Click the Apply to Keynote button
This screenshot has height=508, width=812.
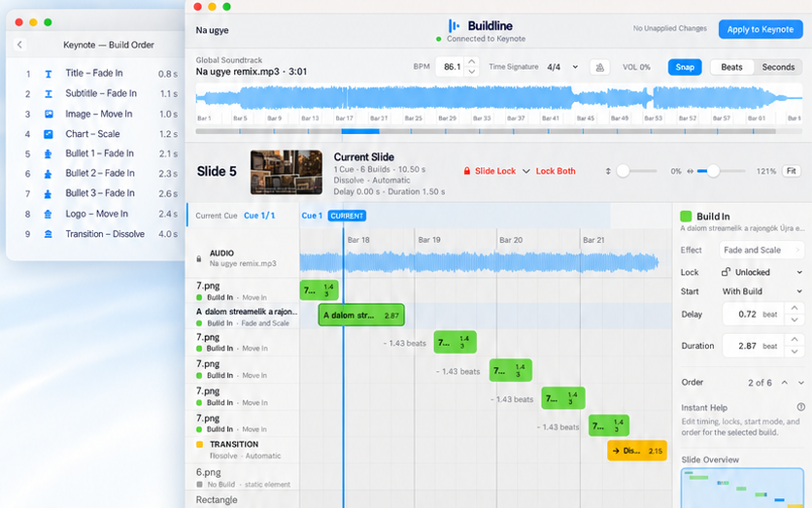pyautogui.click(x=761, y=29)
